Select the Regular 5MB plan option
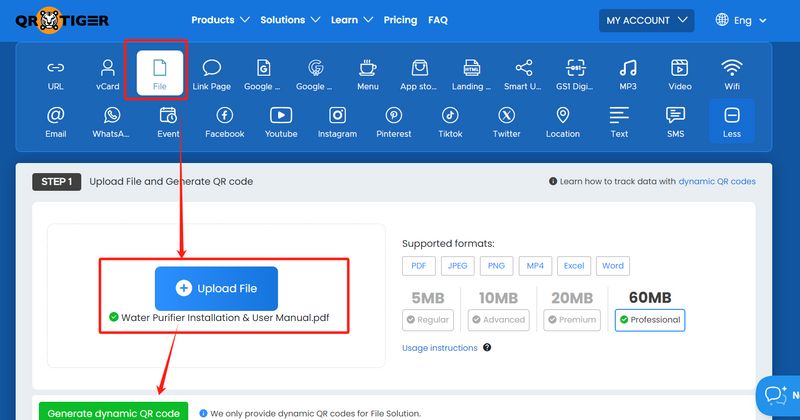 tap(428, 319)
